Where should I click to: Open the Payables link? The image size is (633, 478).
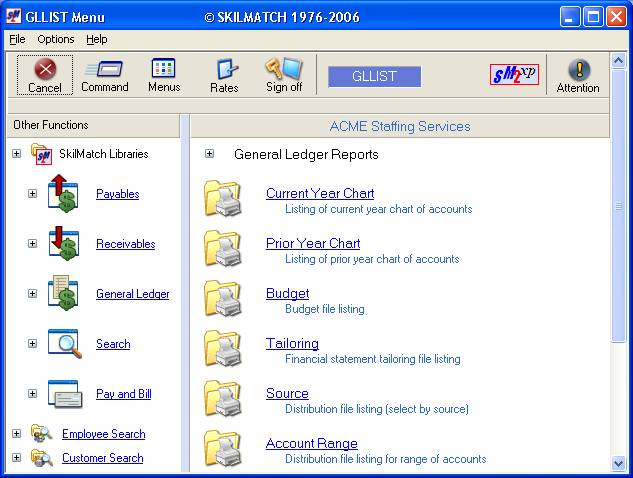click(x=117, y=194)
